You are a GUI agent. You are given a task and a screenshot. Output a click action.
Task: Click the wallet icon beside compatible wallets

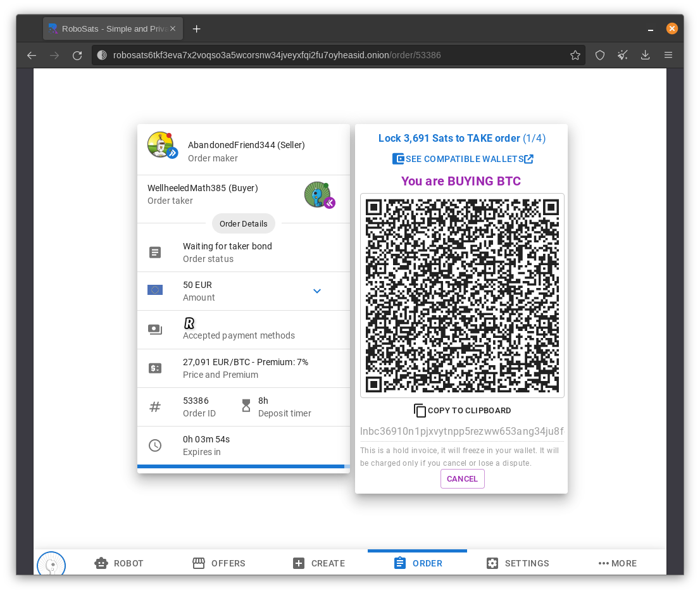click(x=397, y=158)
